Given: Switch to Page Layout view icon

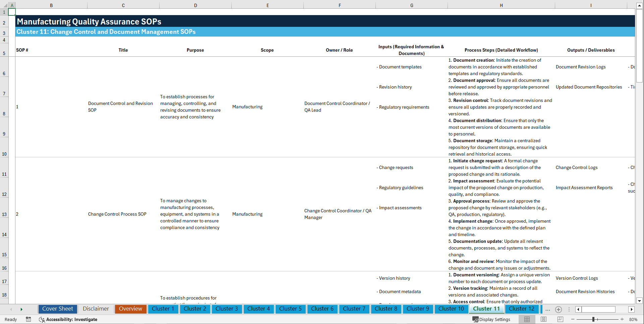Looking at the screenshot, I should click(543, 319).
